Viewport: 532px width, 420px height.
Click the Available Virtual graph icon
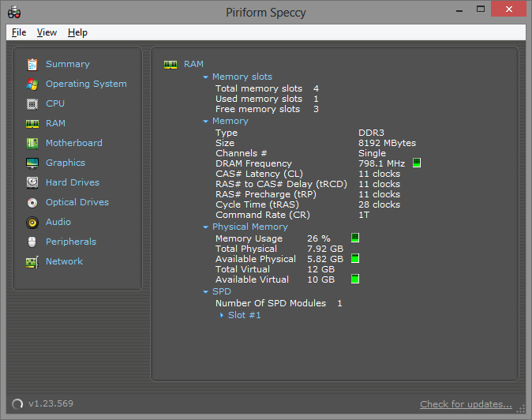(x=355, y=279)
